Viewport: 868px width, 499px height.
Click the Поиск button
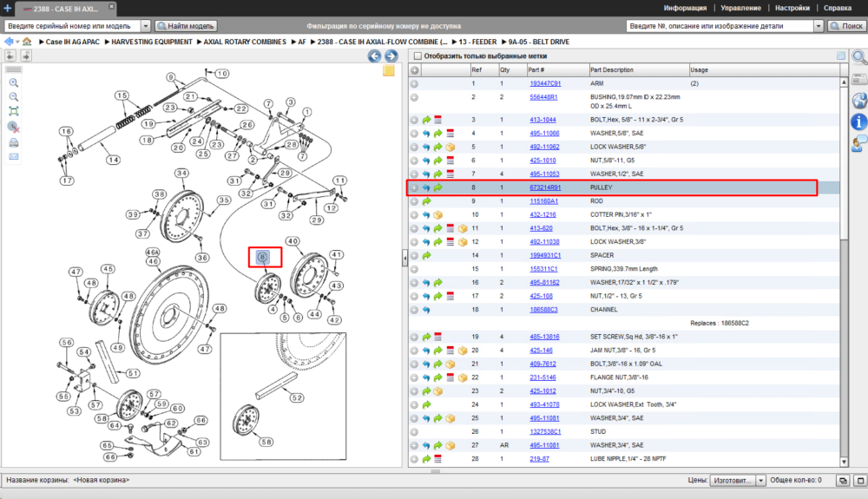845,26
